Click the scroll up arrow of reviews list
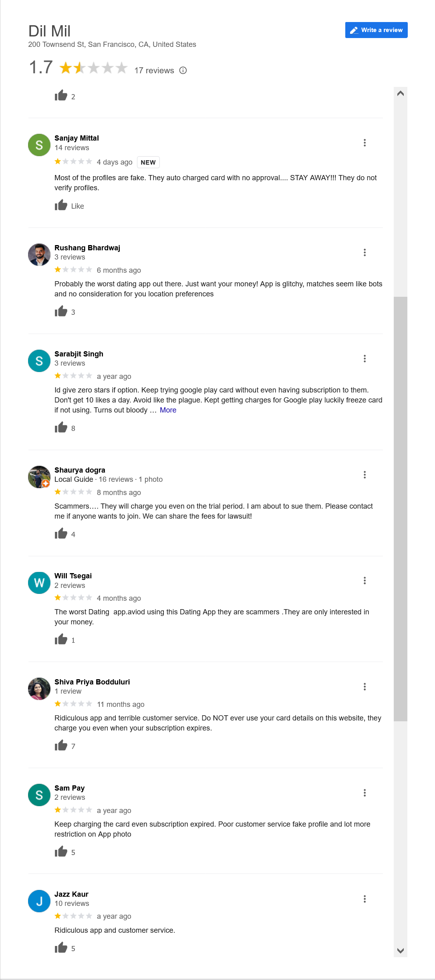Viewport: 435px width, 980px height. click(400, 94)
